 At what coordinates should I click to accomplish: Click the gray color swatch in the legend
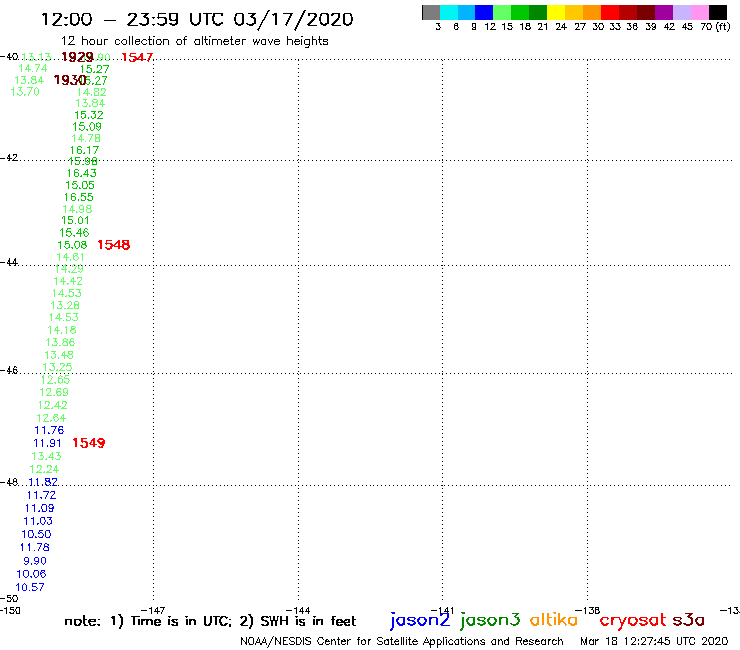(x=431, y=12)
